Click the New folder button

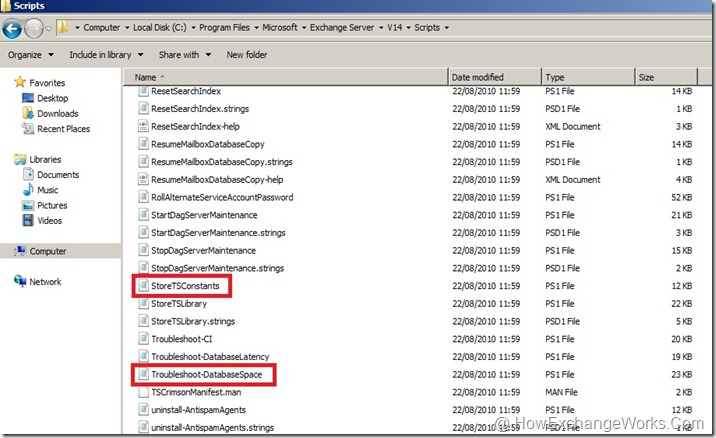(x=247, y=55)
